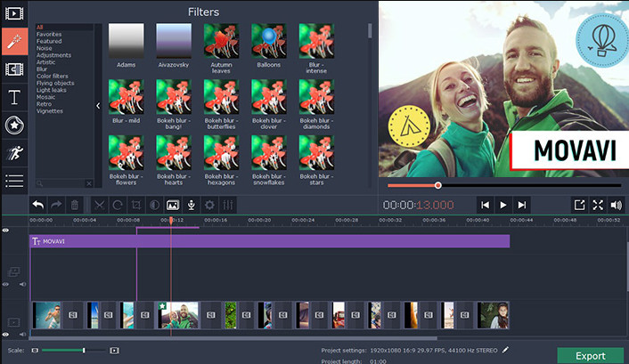Click the scissors Split clip icon
Image resolution: width=629 pixels, height=364 pixels.
click(x=99, y=205)
